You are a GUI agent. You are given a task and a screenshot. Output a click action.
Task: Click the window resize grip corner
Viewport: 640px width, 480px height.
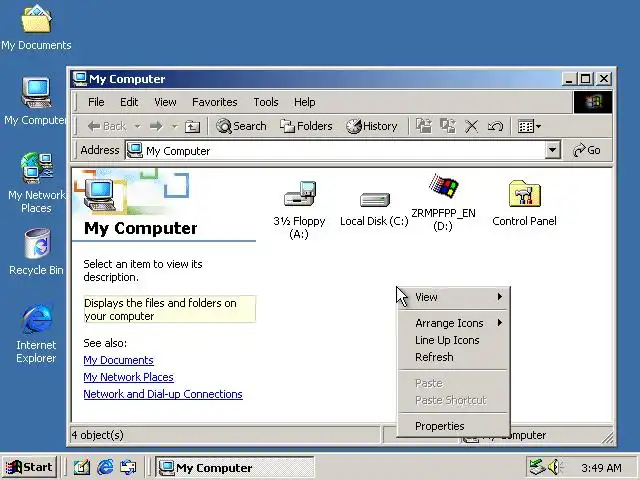point(607,438)
